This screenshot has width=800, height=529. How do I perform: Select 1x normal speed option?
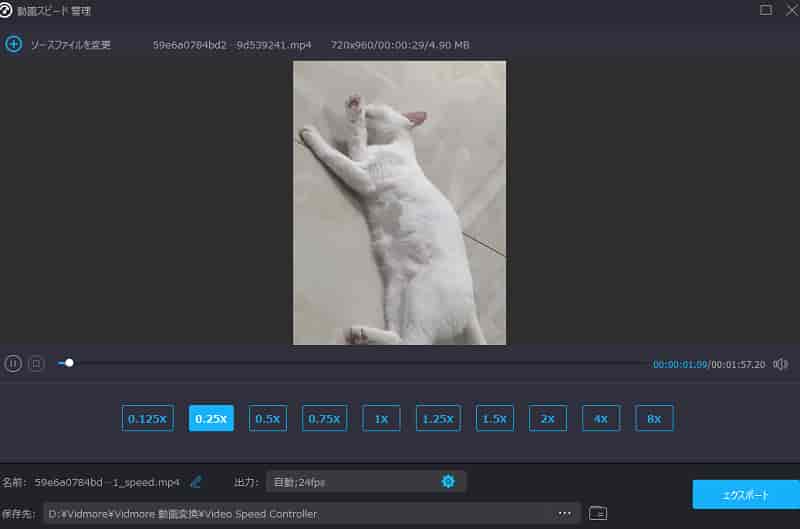pos(381,418)
